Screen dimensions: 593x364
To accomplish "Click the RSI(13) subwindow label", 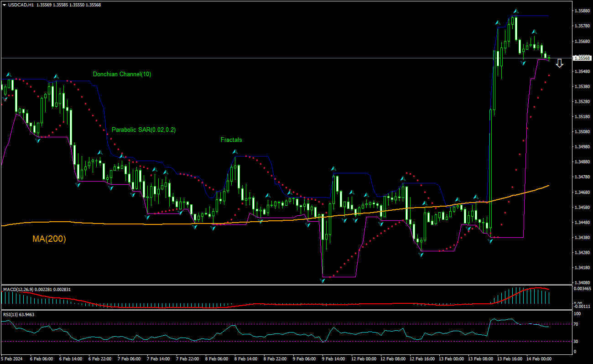I will pyautogui.click(x=11, y=314).
